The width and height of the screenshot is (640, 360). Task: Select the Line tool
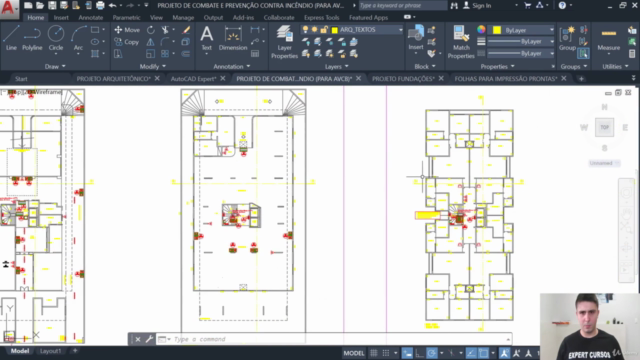[11, 38]
